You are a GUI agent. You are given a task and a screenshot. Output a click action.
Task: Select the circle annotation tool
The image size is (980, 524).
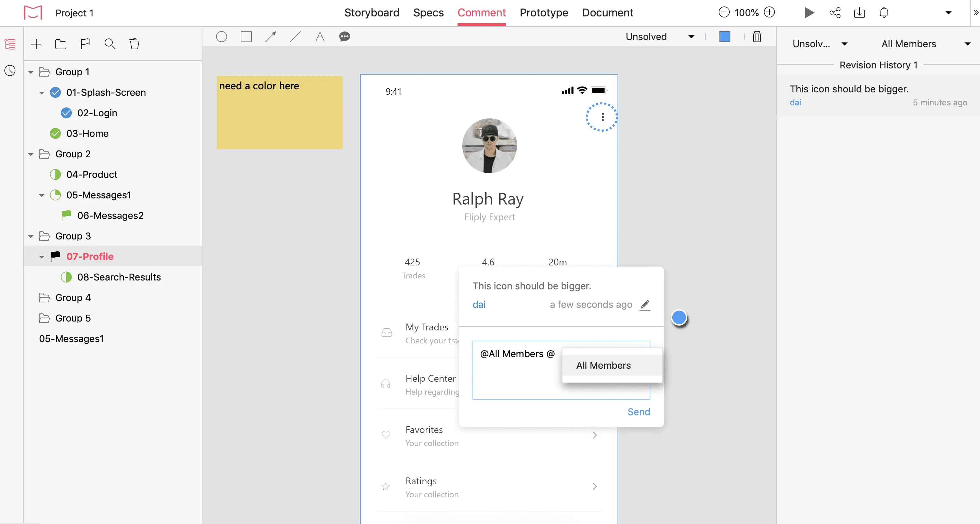click(222, 37)
